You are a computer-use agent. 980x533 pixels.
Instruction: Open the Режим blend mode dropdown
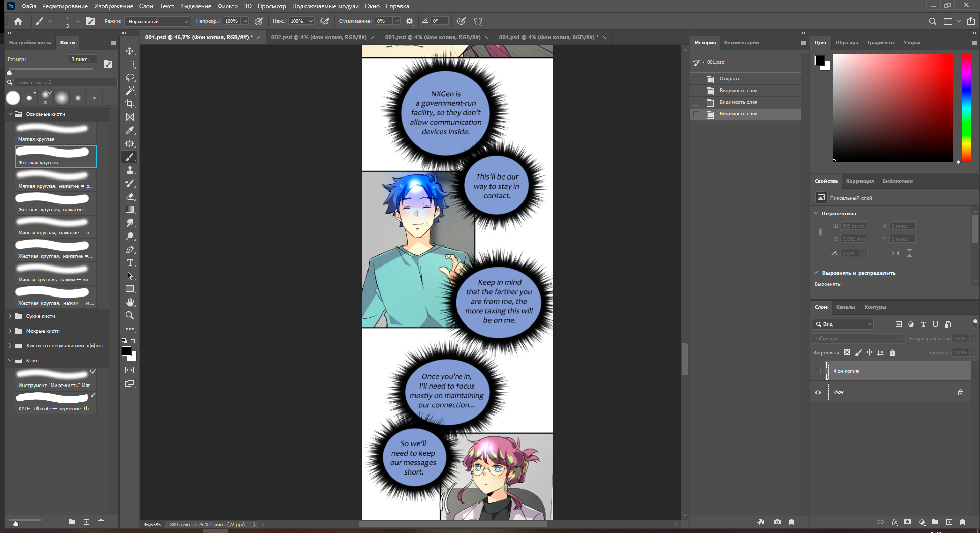click(x=157, y=21)
